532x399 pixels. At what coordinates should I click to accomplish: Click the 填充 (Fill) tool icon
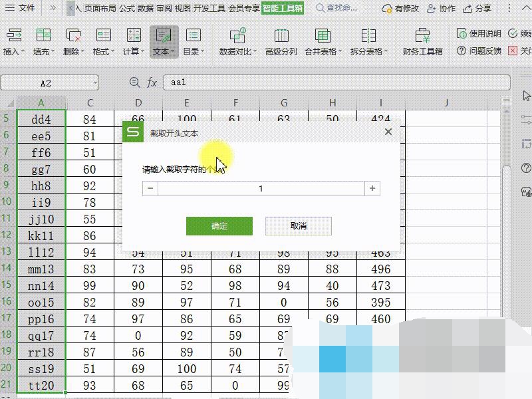[43, 41]
